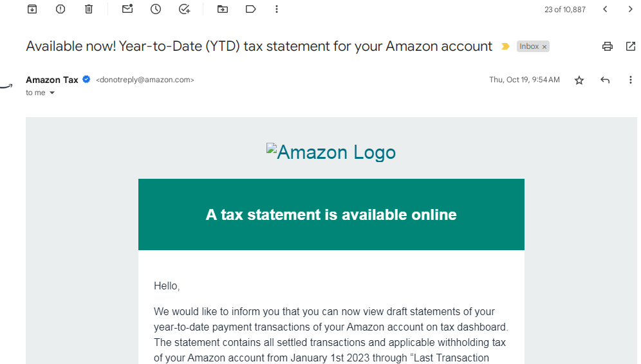
Task: Reply to Amazon Tax email
Action: [605, 80]
